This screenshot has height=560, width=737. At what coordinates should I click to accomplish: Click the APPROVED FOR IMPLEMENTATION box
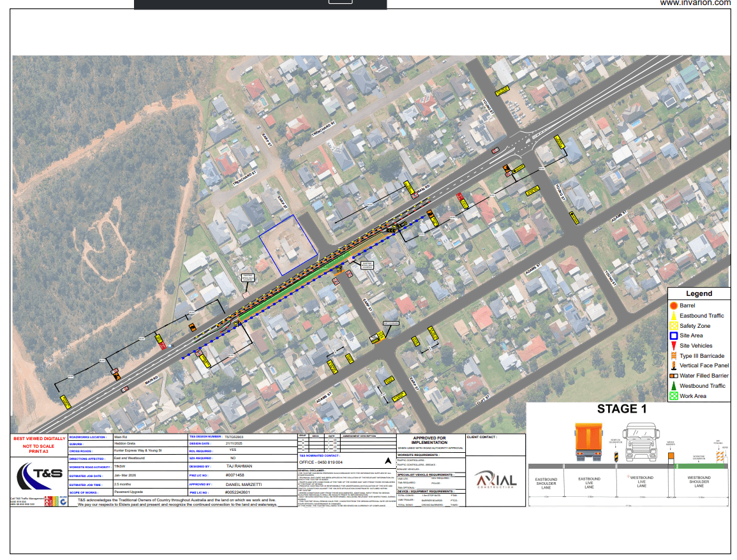click(x=429, y=441)
